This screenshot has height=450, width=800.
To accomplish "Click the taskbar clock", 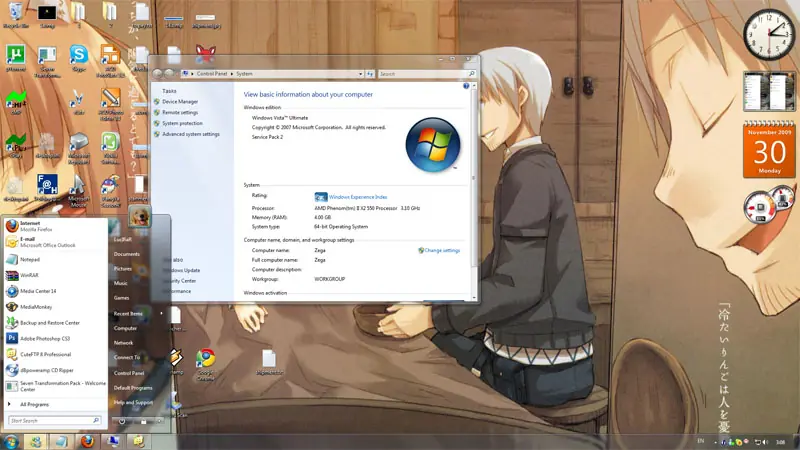I will click(780, 442).
